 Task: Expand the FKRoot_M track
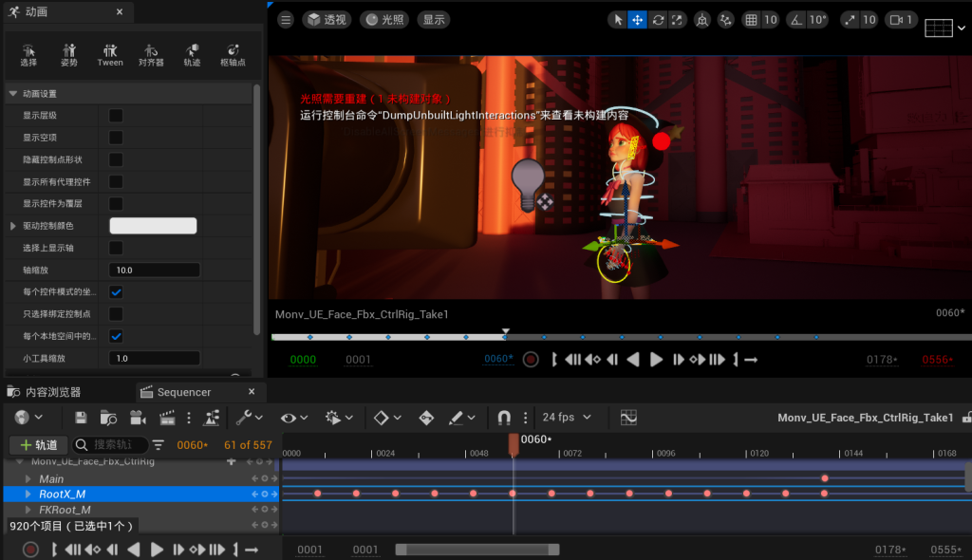click(28, 510)
